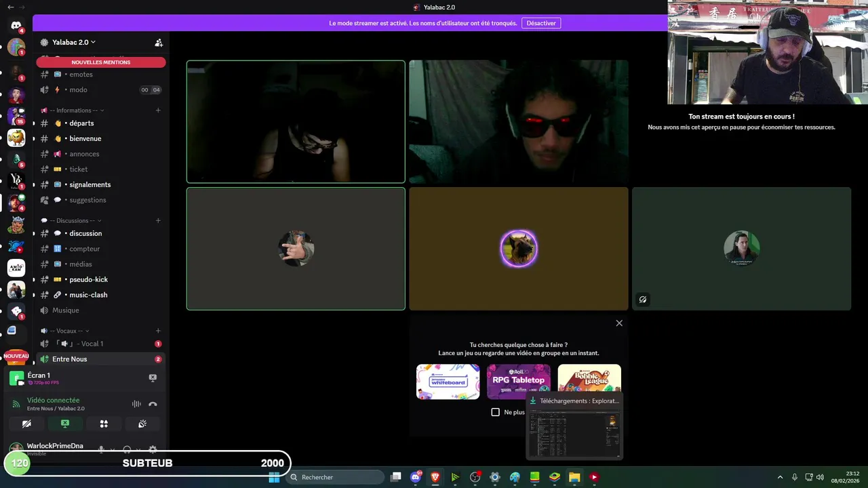The width and height of the screenshot is (868, 488).
Task: Open the discussion text channel
Action: point(100,233)
